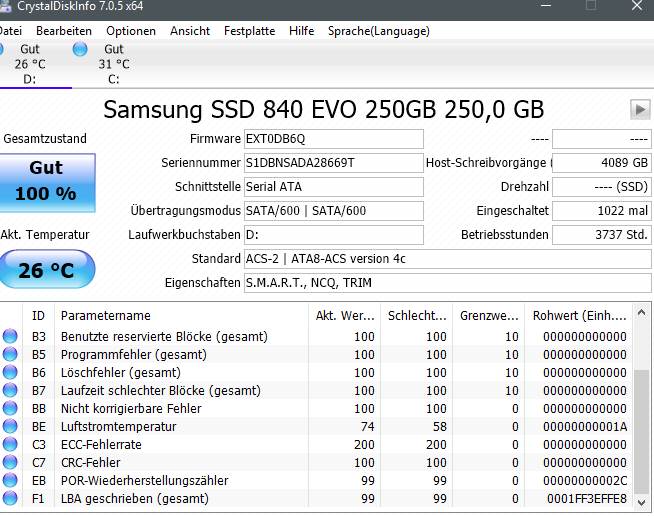Viewport: 654px width, 516px height.
Task: Click the Samsung SSD 840 EVO title
Action: tap(323, 110)
